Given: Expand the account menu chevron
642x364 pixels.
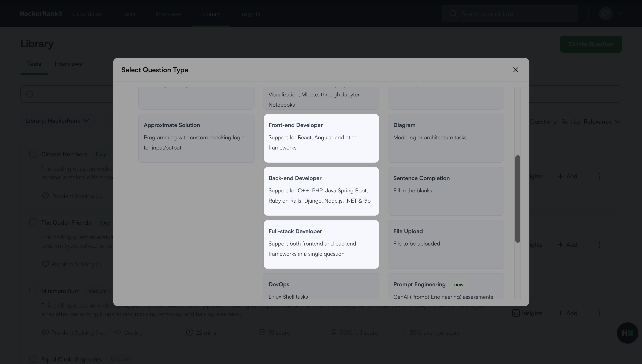Looking at the screenshot, I should pos(619,14).
